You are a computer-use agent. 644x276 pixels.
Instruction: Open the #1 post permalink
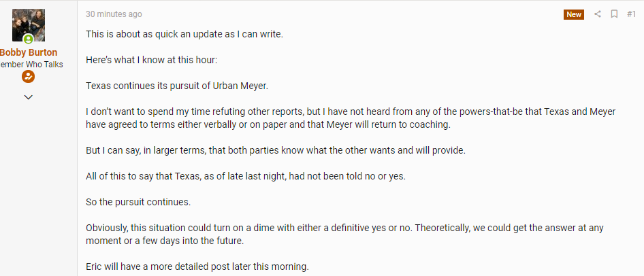(631, 14)
